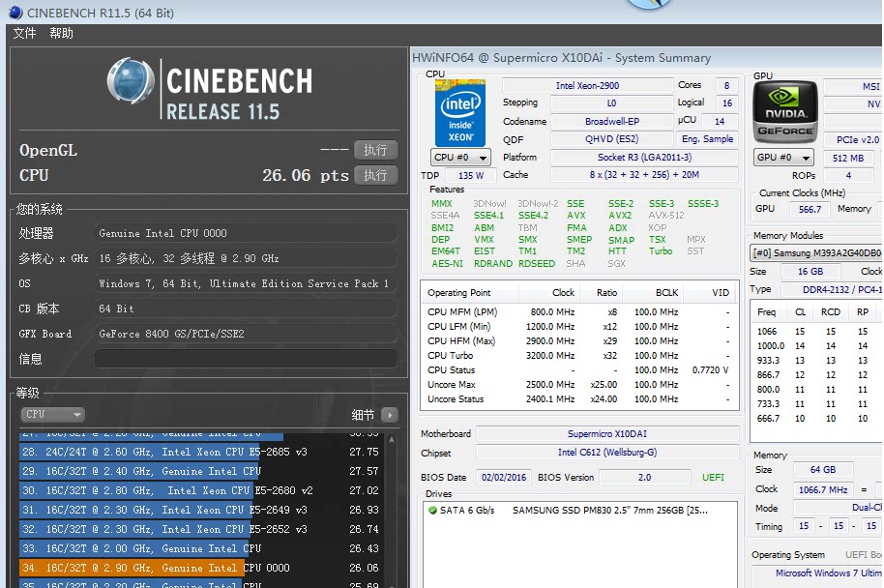Select highlighted row 34 Genuine Intel CPU 0000

pyautogui.click(x=200, y=568)
